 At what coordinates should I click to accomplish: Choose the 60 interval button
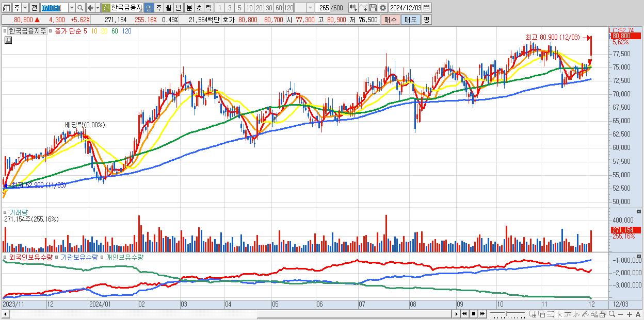[279, 8]
